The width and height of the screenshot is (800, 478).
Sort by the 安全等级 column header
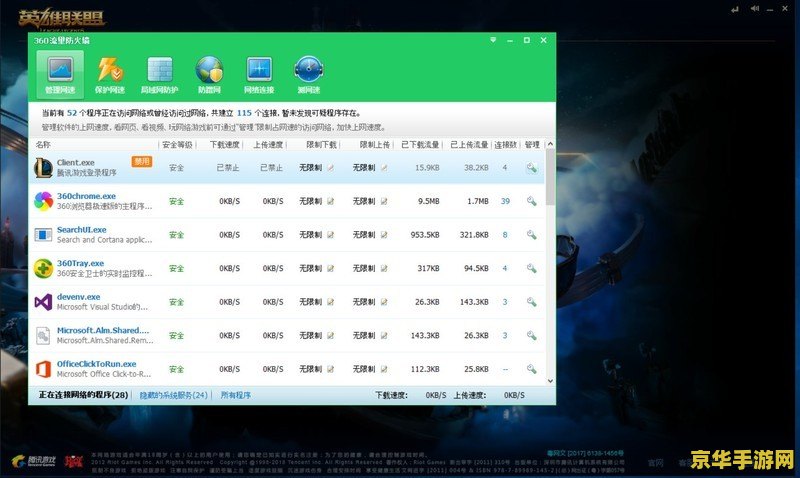pos(177,145)
